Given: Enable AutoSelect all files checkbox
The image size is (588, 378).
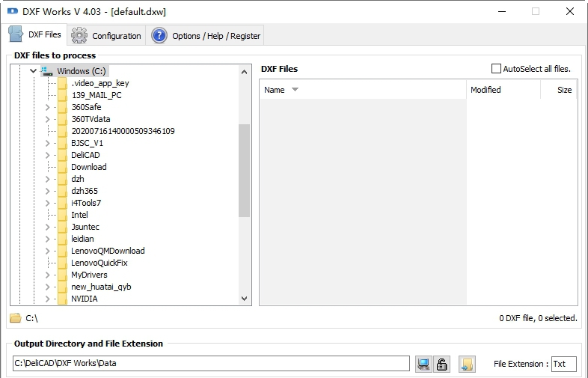Looking at the screenshot, I should tap(496, 69).
